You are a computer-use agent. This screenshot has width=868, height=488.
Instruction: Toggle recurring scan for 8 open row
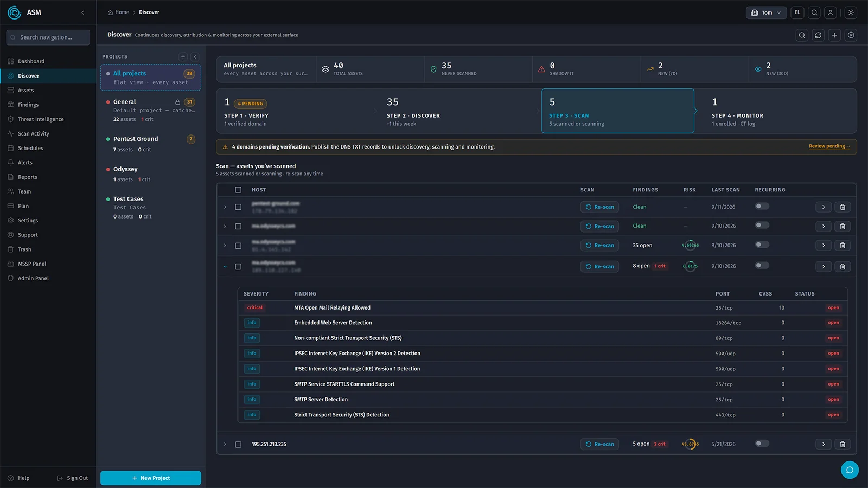point(762,265)
